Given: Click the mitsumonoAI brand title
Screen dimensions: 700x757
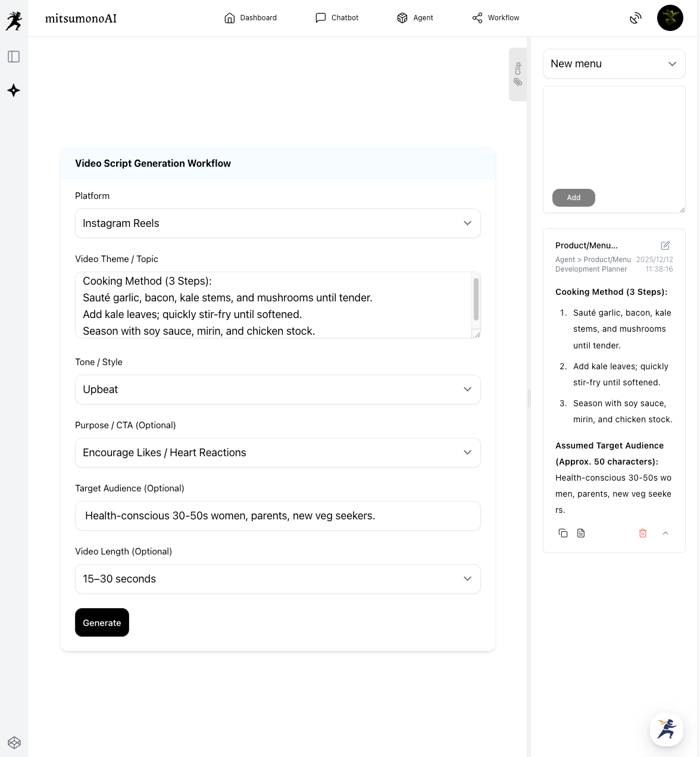Looking at the screenshot, I should (x=81, y=18).
